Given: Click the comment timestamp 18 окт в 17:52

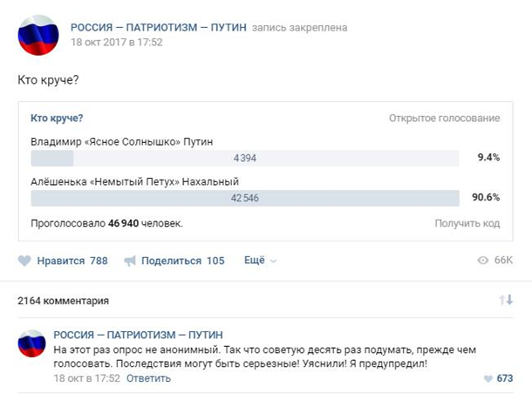Looking at the screenshot, I should click(x=87, y=379).
